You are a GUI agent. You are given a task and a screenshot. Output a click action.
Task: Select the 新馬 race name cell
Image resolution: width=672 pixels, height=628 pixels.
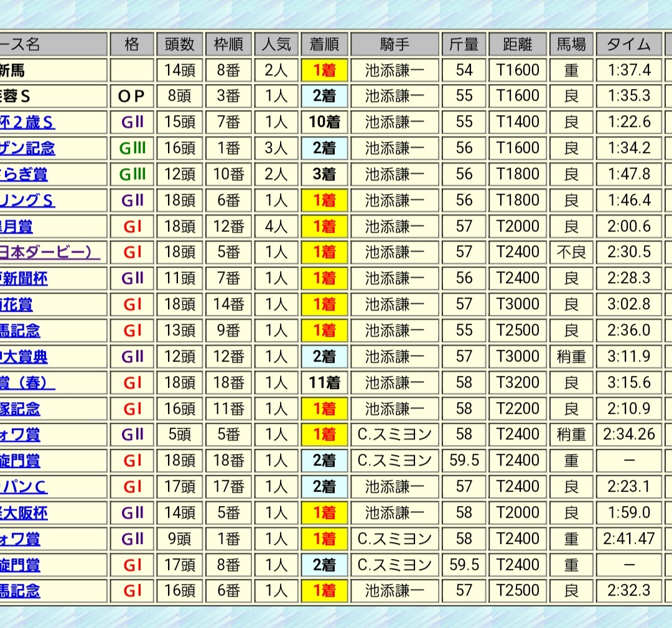53,70
